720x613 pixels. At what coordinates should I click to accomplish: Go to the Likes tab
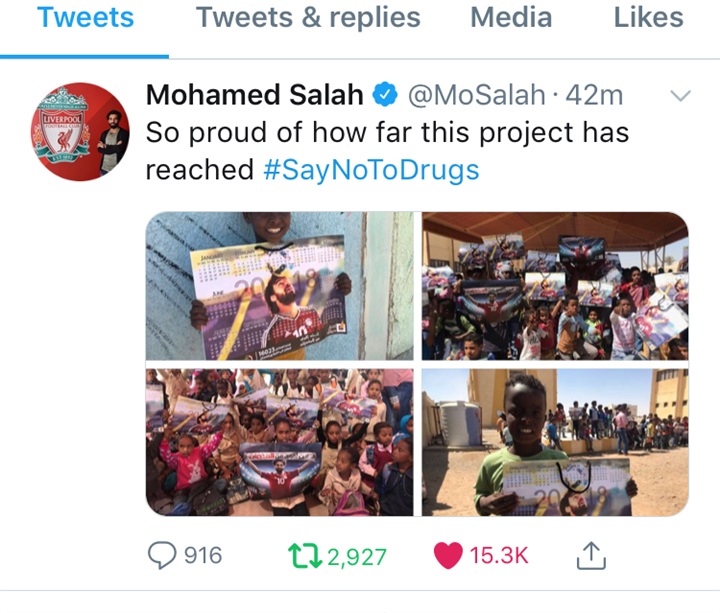point(648,17)
